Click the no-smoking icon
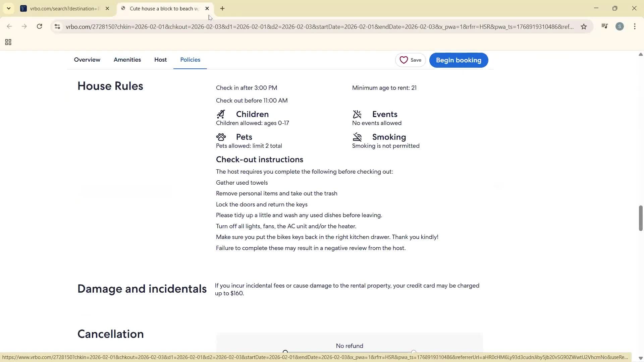 [357, 137]
